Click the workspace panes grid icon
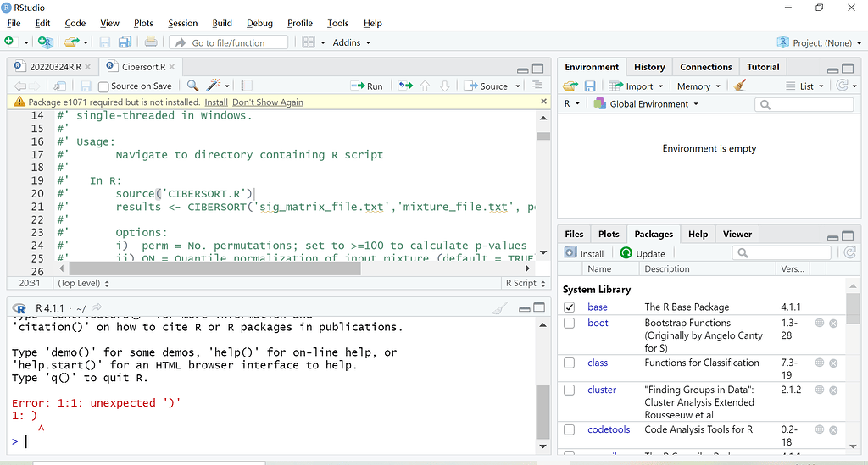This screenshot has width=868, height=465. (x=309, y=42)
